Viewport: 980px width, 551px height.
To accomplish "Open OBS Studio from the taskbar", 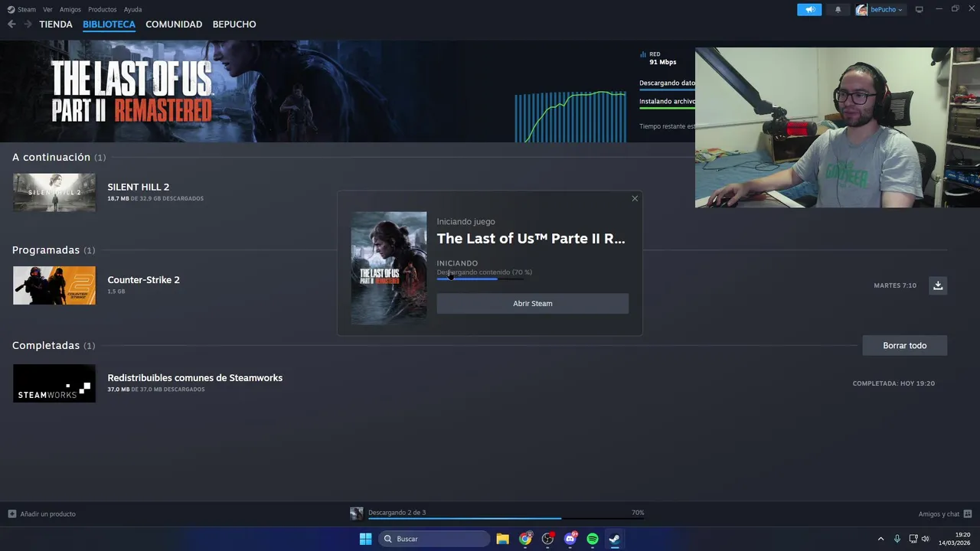I will (547, 539).
